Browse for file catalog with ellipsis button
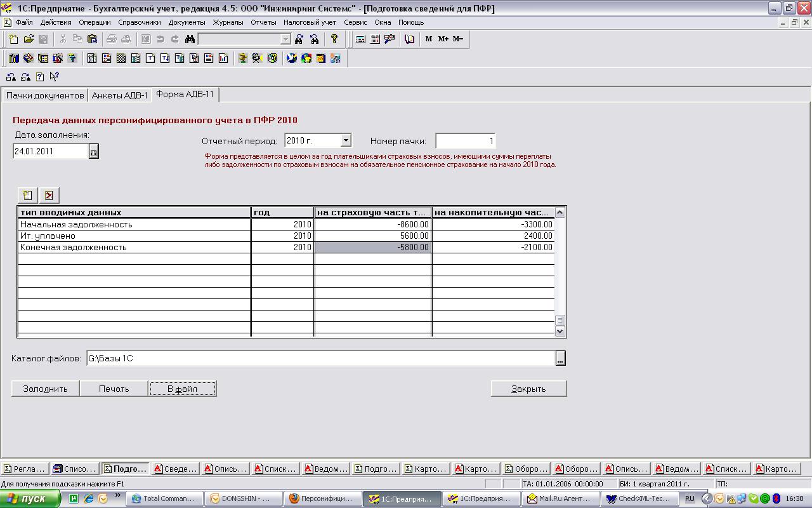 click(x=560, y=359)
